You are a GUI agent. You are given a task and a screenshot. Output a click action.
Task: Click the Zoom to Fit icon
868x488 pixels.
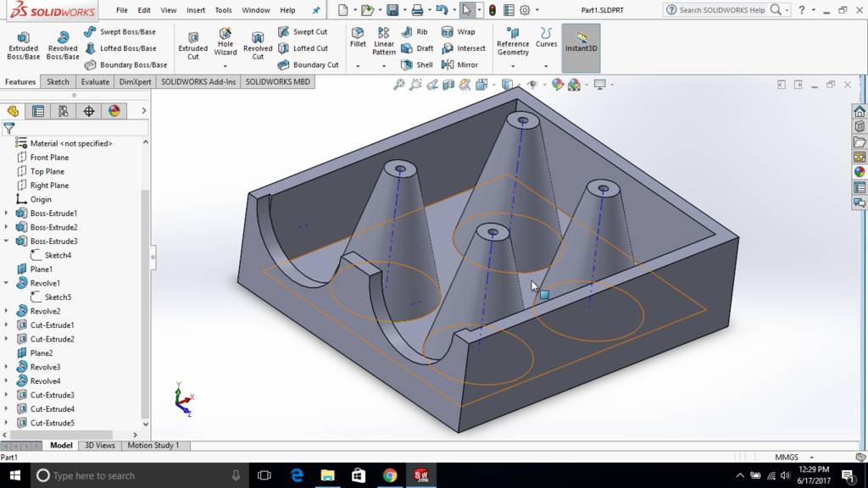coord(398,85)
